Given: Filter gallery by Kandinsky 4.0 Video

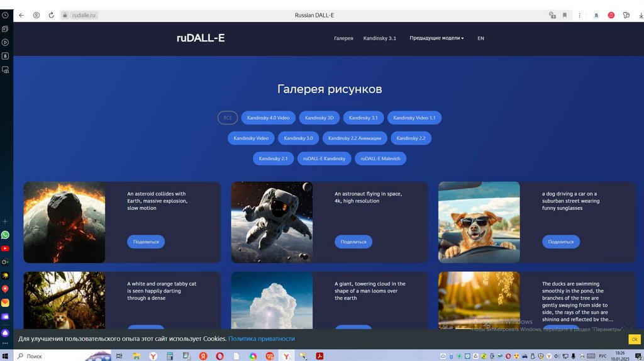Looking at the screenshot, I should 268,118.
